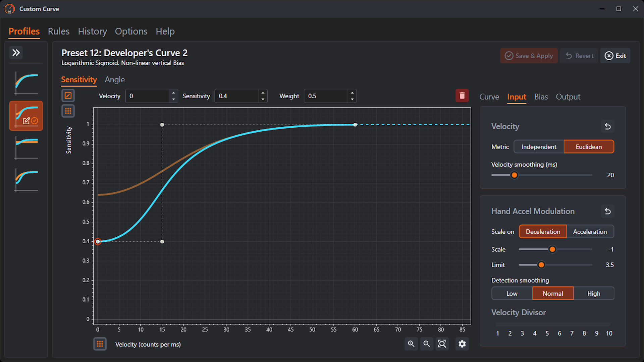This screenshot has width=644, height=362.
Task: Reset the Hand Accel Modulation section
Action: pos(607,211)
